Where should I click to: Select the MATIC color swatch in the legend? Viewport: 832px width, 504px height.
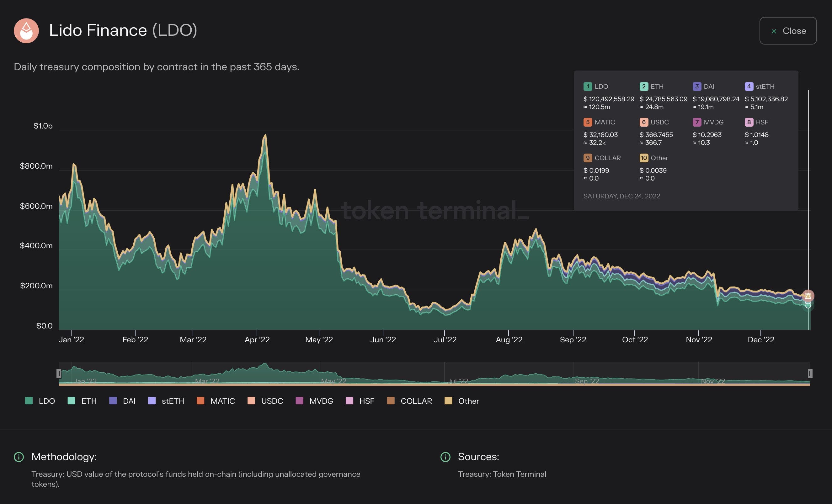200,401
